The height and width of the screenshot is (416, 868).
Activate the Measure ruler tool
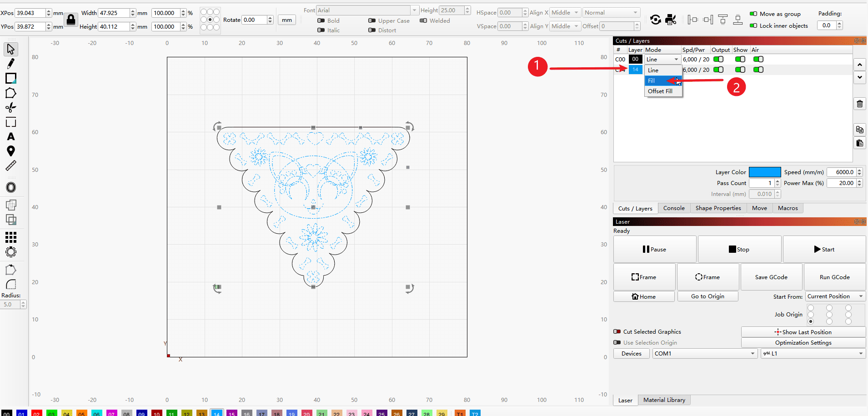pos(11,166)
